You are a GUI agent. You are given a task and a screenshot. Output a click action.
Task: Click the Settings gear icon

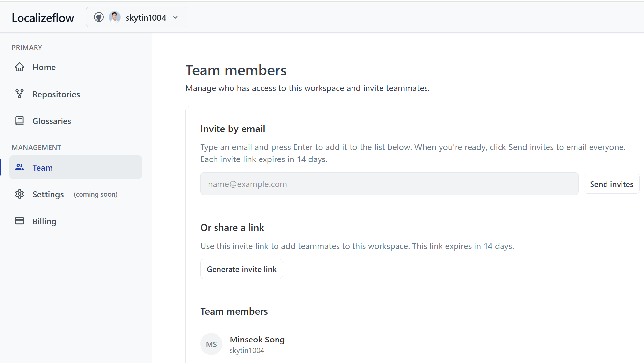(x=20, y=194)
